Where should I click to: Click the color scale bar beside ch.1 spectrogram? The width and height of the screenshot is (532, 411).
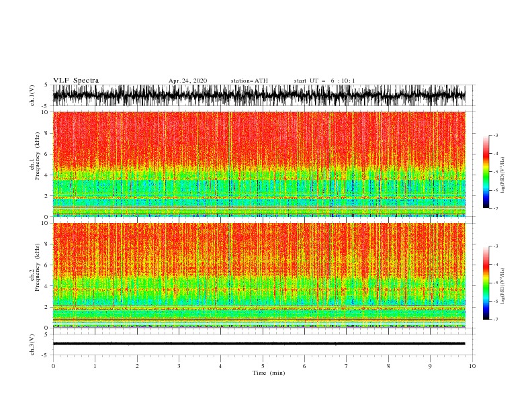486,172
